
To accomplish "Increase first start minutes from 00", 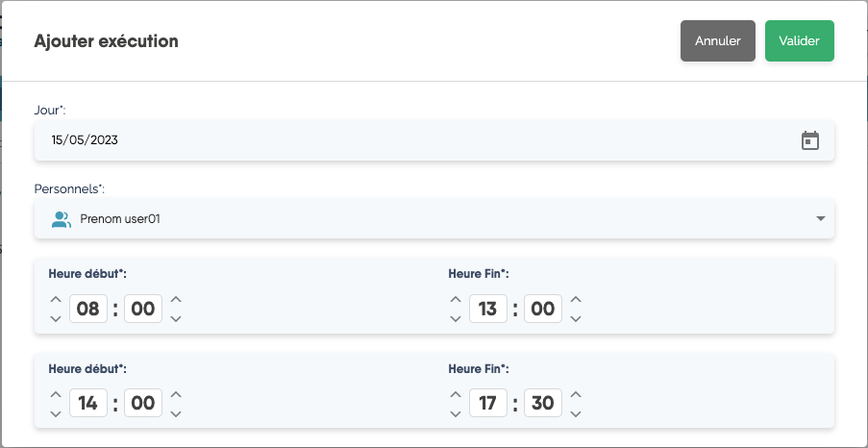I will pos(176,300).
